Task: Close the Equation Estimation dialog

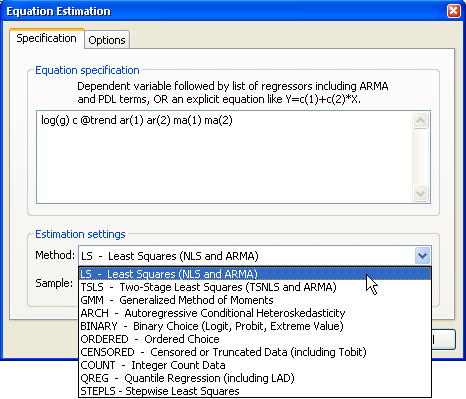Action: pos(454,11)
